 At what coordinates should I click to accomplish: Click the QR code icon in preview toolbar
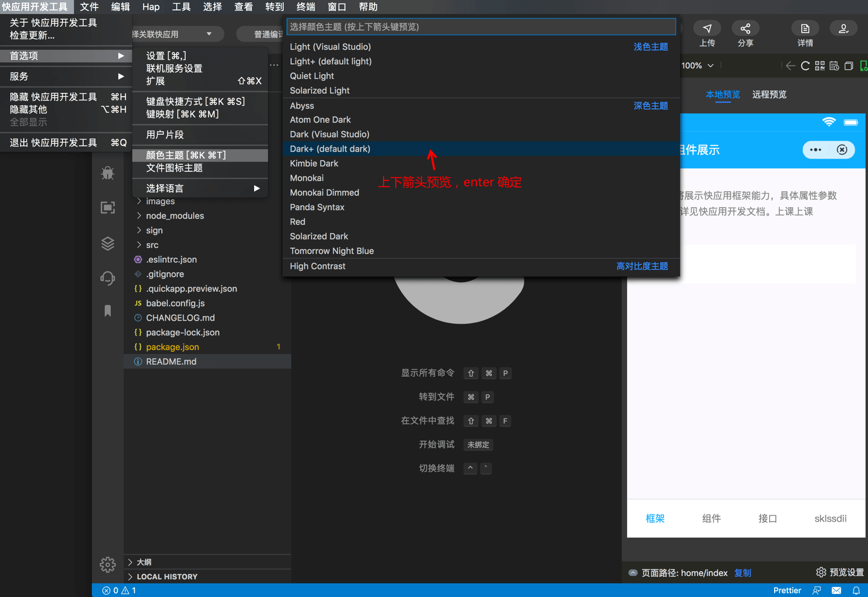pyautogui.click(x=820, y=65)
